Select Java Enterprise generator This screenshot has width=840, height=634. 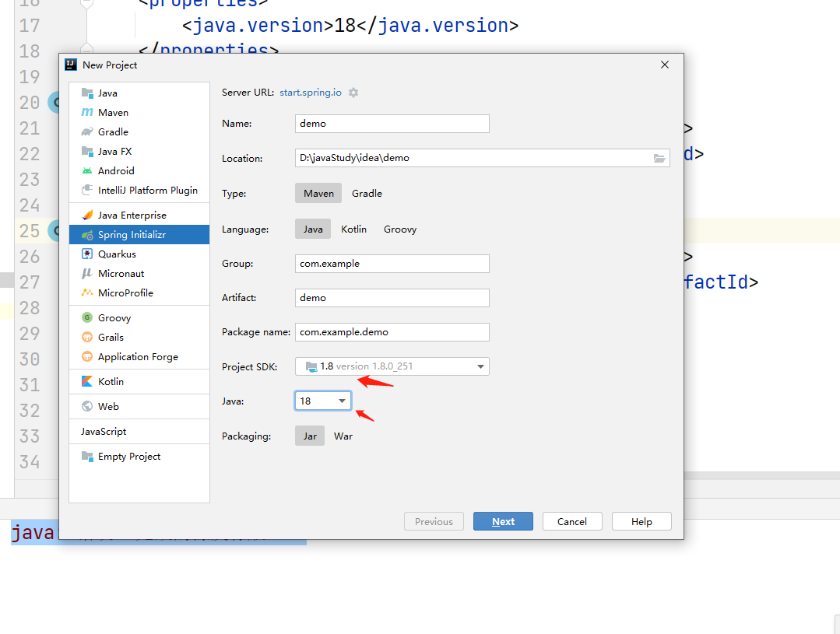[x=139, y=215]
